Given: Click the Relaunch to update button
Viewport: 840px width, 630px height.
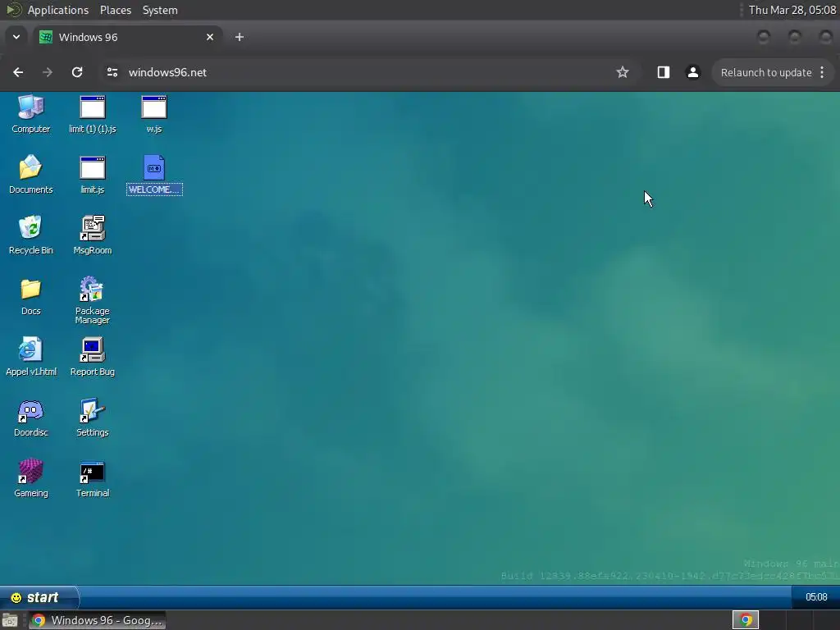Looking at the screenshot, I should [766, 72].
